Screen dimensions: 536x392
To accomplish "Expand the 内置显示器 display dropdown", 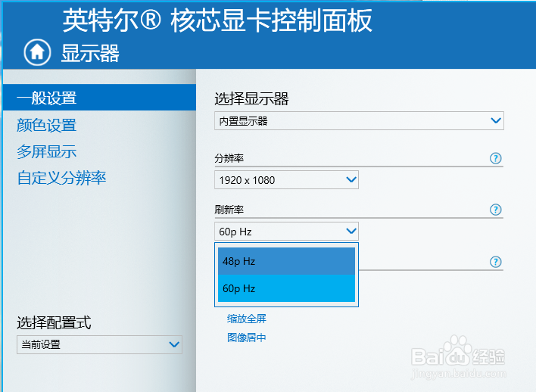I will click(359, 120).
